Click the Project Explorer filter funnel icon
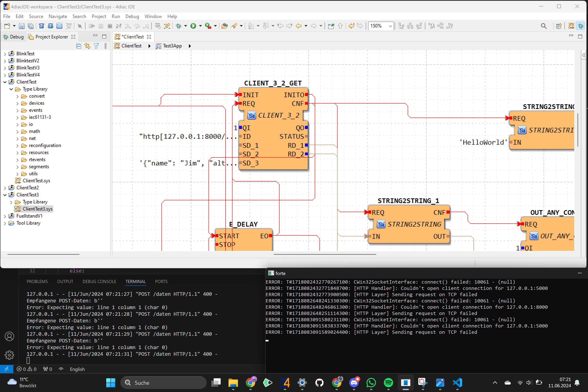This screenshot has width=588, height=392. pos(96,46)
